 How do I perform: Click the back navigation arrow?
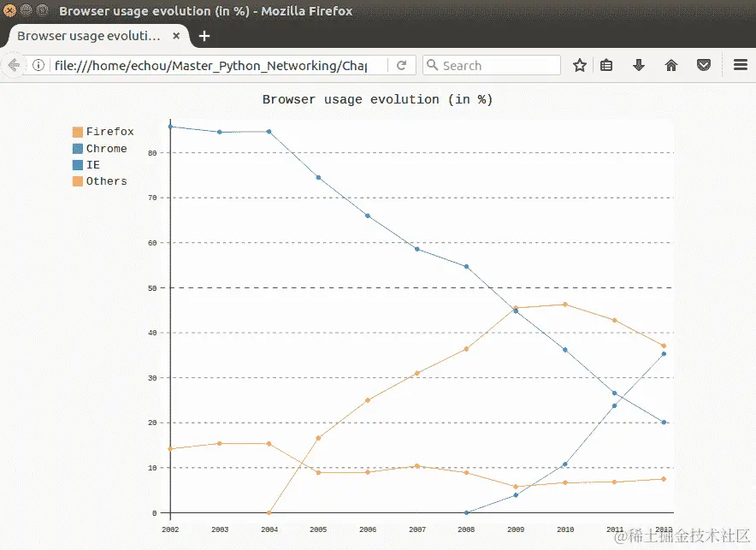coord(14,65)
